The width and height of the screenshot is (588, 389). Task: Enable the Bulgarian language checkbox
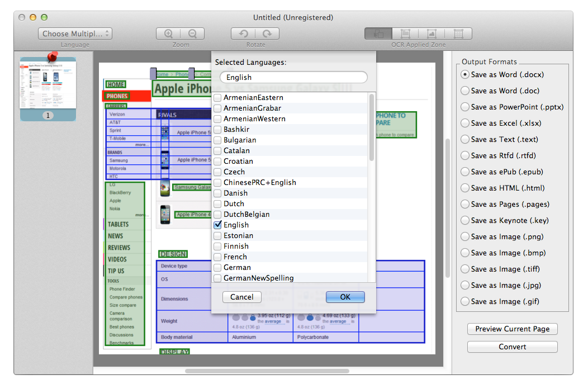click(x=217, y=140)
